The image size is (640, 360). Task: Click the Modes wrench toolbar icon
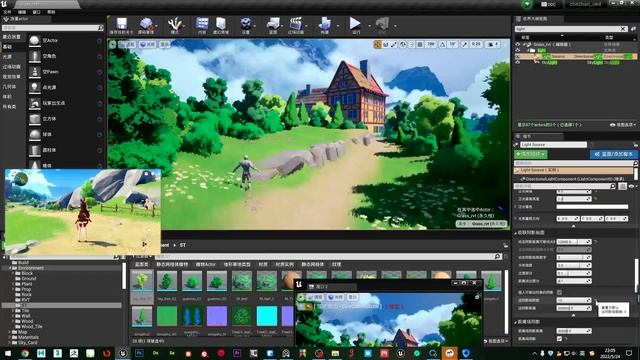(x=175, y=24)
